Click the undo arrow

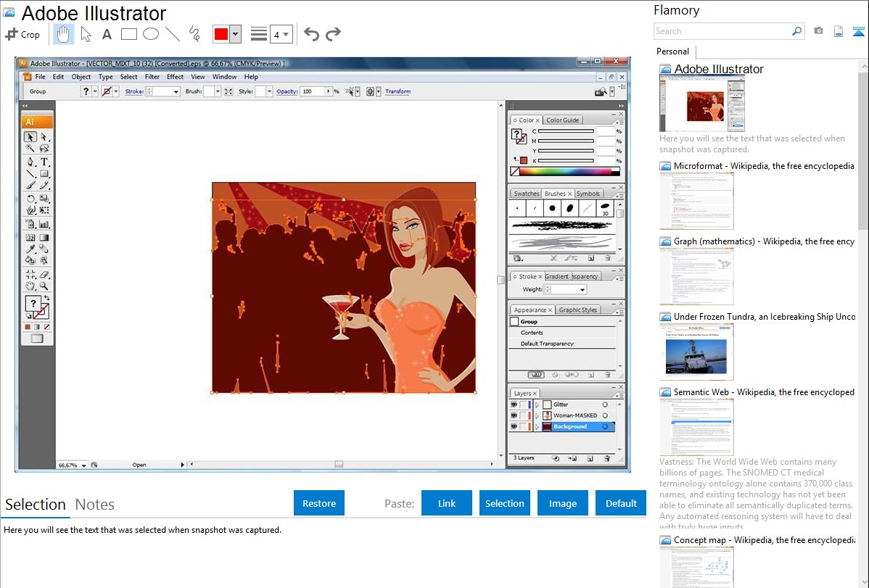[311, 34]
